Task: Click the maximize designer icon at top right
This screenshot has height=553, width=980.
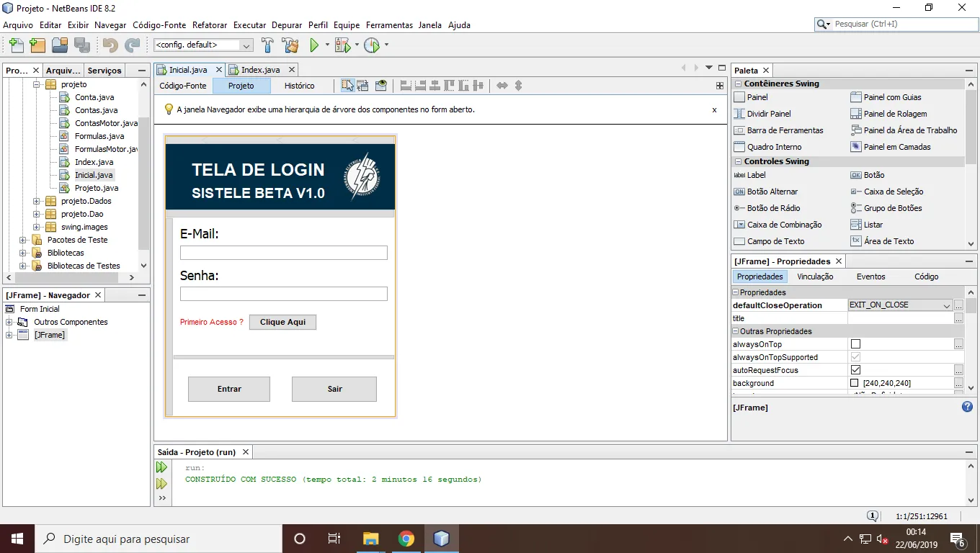Action: click(x=719, y=86)
